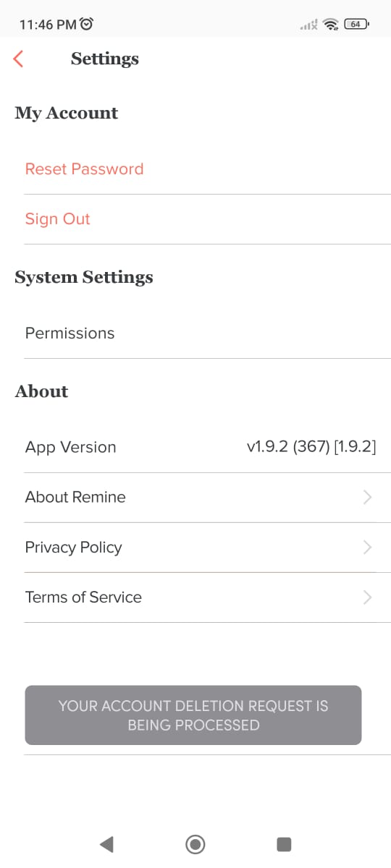Tap the battery indicator in status bar
The image size is (391, 868).
pyautogui.click(x=357, y=24)
